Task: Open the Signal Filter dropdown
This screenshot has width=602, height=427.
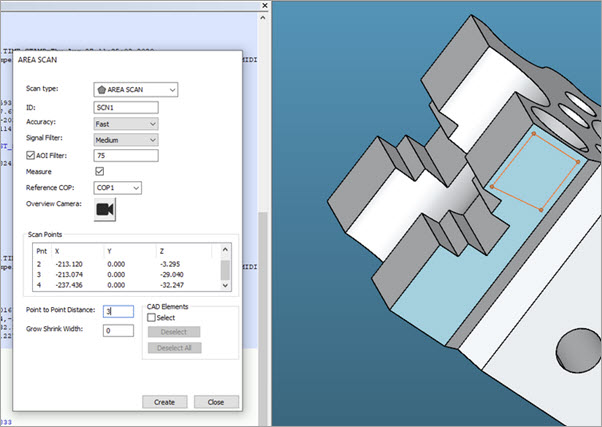Action: tap(152, 139)
